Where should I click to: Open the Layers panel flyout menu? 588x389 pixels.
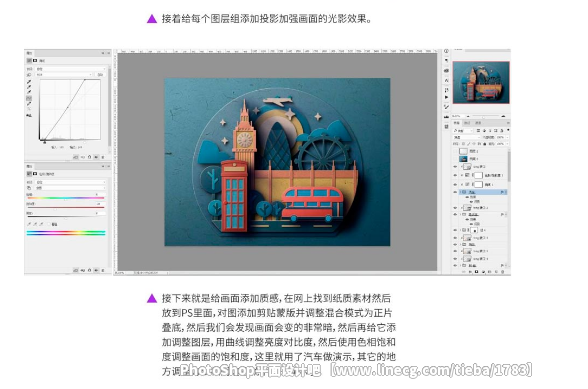coord(508,123)
